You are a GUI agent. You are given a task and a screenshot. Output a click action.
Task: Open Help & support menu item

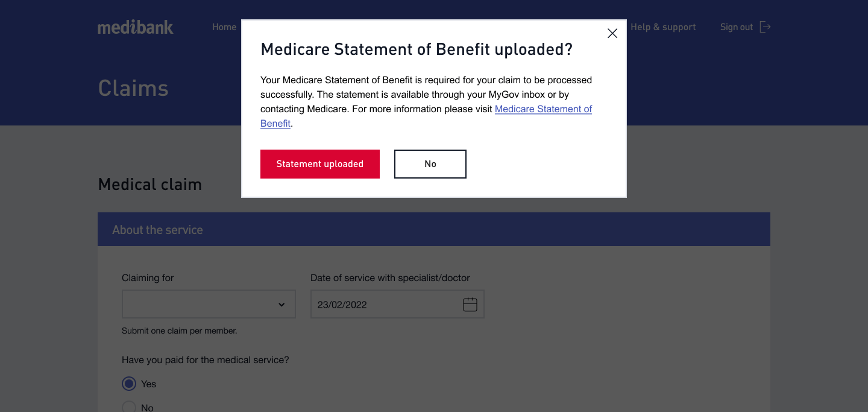[x=663, y=27]
